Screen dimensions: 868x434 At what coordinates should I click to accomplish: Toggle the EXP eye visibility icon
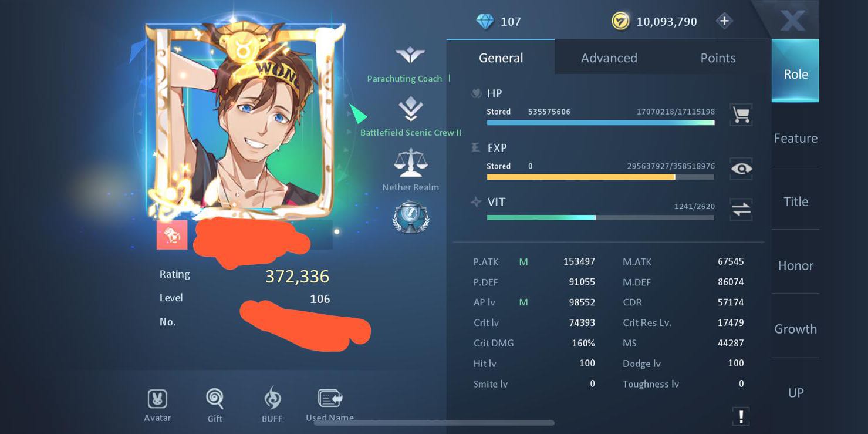point(741,169)
